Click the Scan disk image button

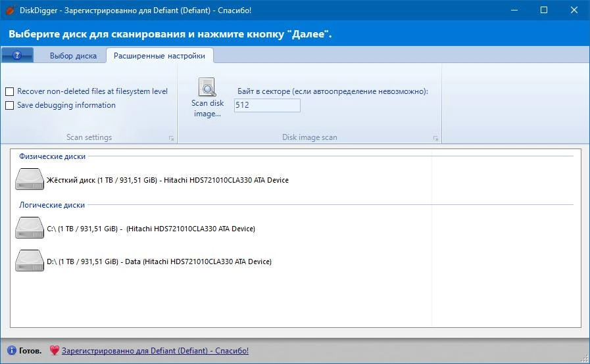[x=207, y=97]
